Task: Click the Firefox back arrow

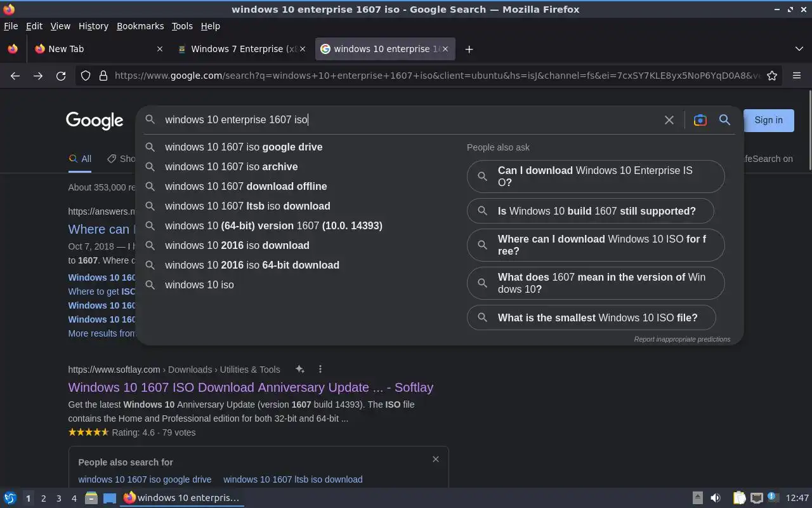Action: coord(15,76)
